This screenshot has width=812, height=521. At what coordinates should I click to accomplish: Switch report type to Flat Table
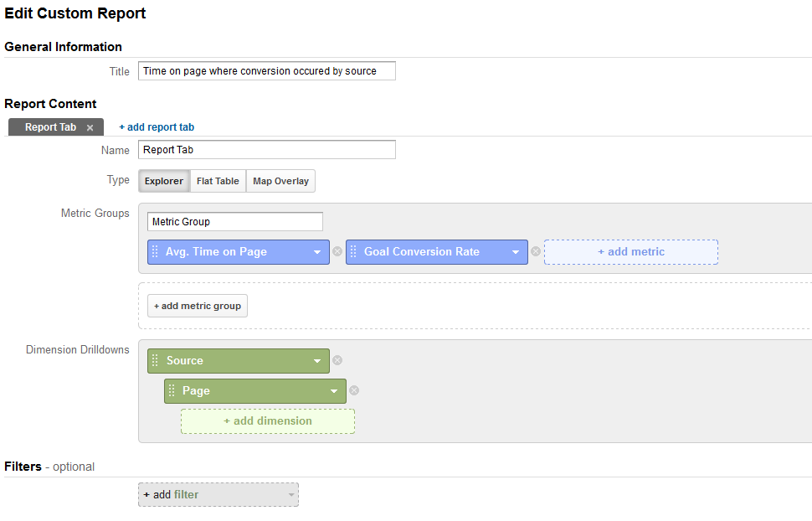pos(218,181)
